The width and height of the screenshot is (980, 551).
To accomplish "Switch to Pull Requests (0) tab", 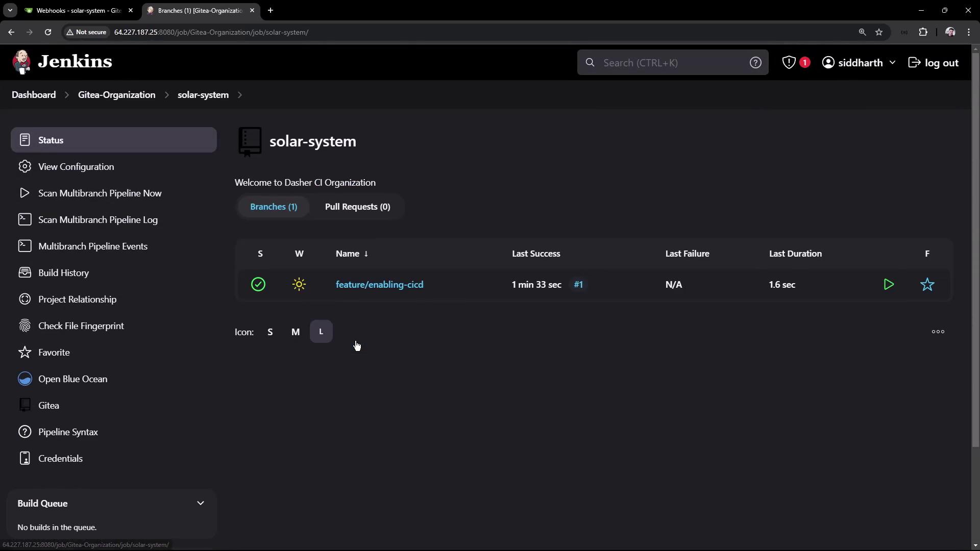I will tap(357, 207).
